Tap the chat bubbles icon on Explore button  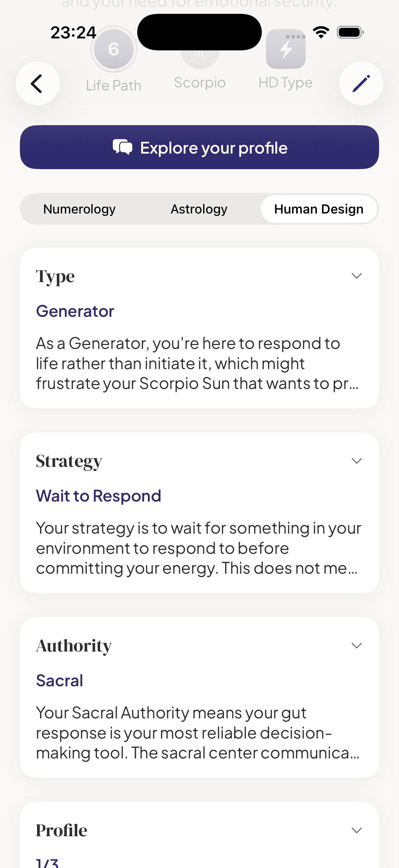(x=122, y=147)
